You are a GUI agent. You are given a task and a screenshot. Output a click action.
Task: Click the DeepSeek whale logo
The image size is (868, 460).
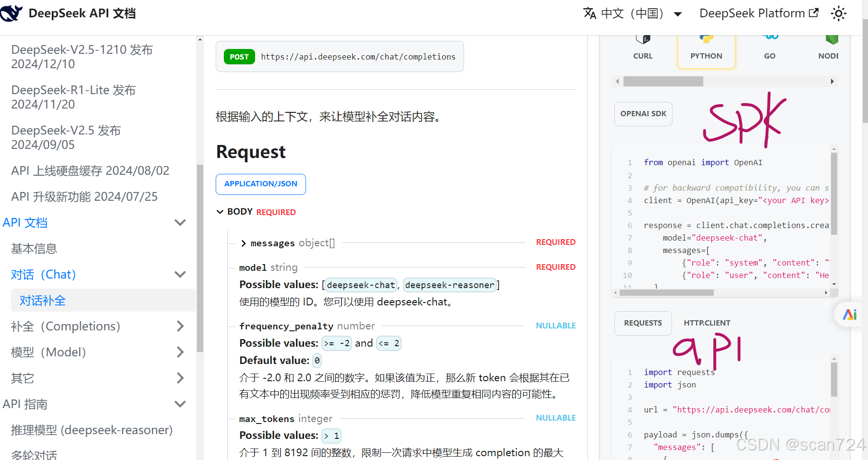[x=11, y=13]
